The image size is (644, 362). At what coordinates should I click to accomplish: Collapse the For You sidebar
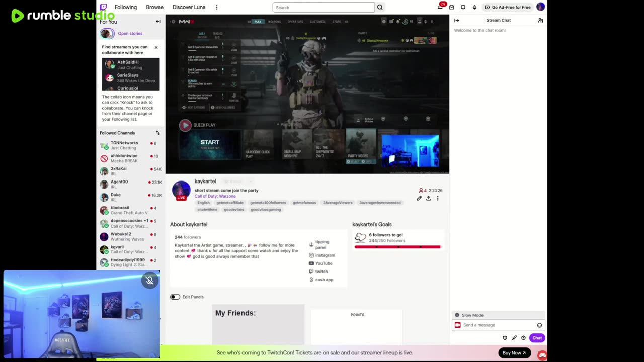tap(158, 21)
